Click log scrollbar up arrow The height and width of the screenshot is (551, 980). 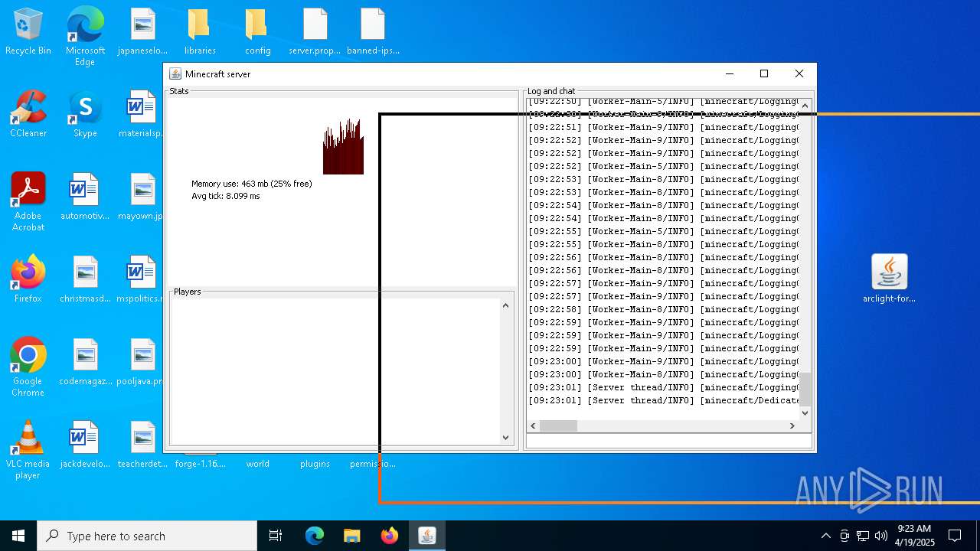click(x=805, y=106)
